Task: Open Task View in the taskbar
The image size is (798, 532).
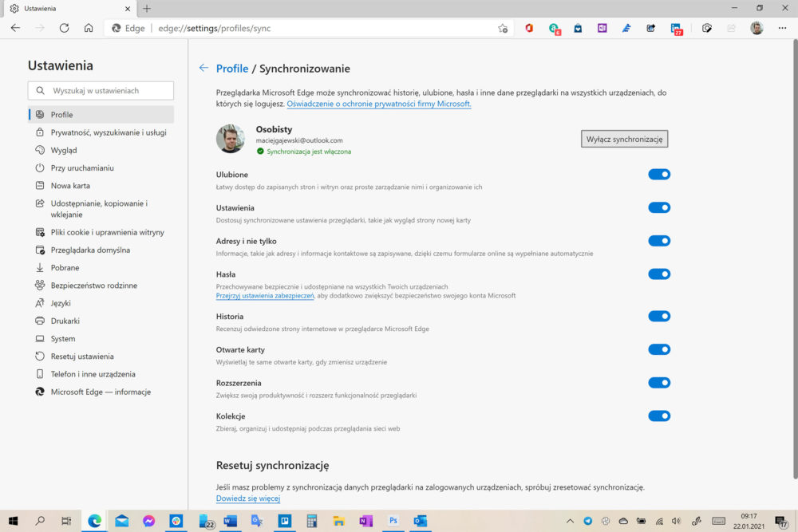Action: pos(66,521)
